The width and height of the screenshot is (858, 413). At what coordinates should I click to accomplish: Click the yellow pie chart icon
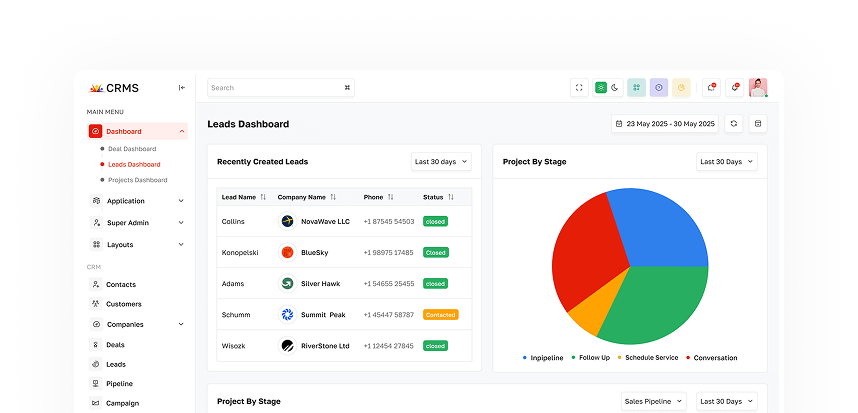coord(681,88)
